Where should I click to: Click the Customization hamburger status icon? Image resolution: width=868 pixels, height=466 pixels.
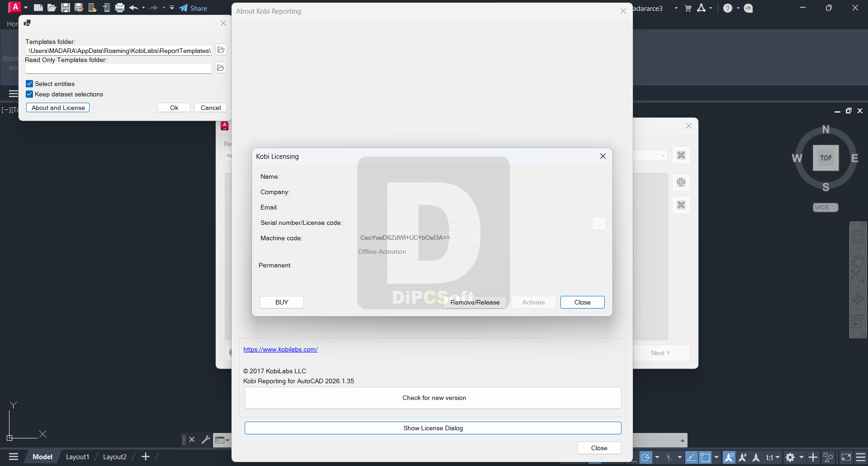(x=861, y=457)
